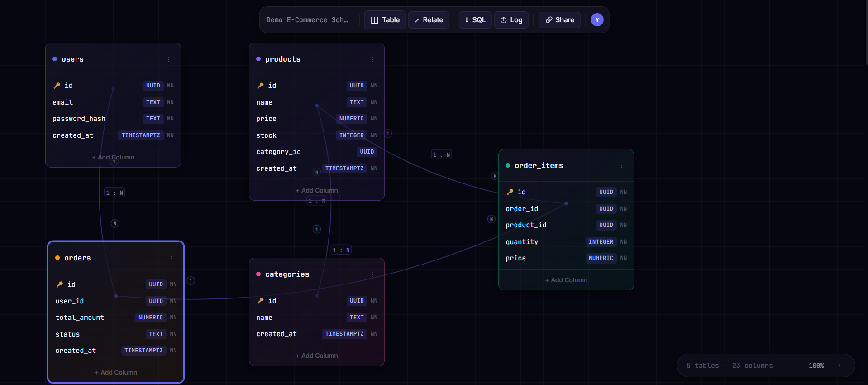
Task: Toggle NN on orders total_amount column
Action: point(173,318)
